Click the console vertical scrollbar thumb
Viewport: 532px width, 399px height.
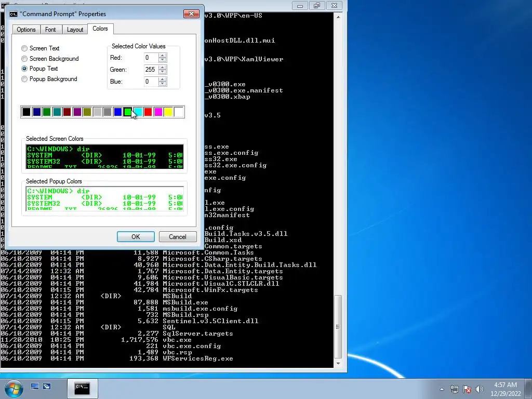point(338,327)
